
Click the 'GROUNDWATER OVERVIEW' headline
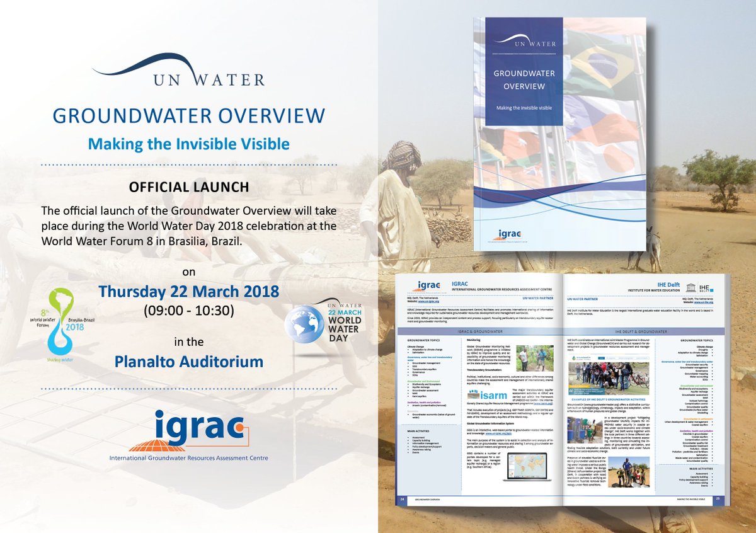click(189, 115)
